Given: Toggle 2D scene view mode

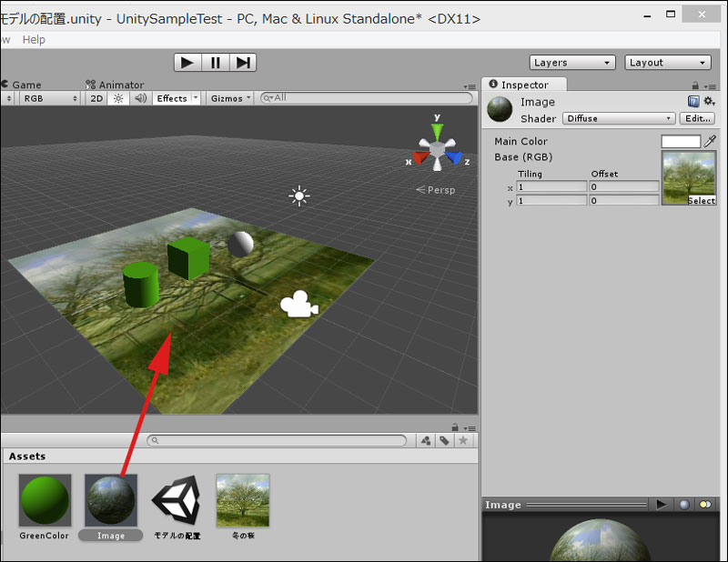Looking at the screenshot, I should (x=96, y=98).
